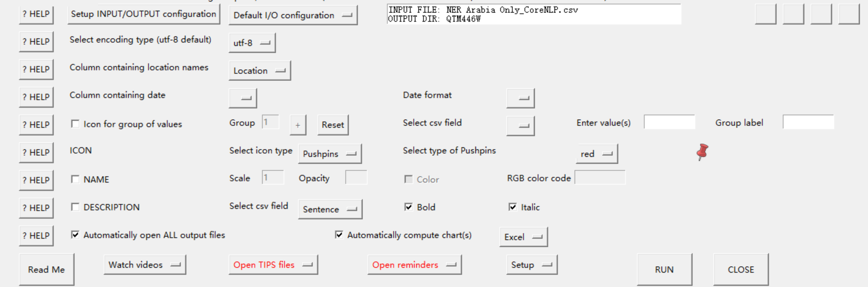Open the Excel chart format dropdown

(x=524, y=237)
